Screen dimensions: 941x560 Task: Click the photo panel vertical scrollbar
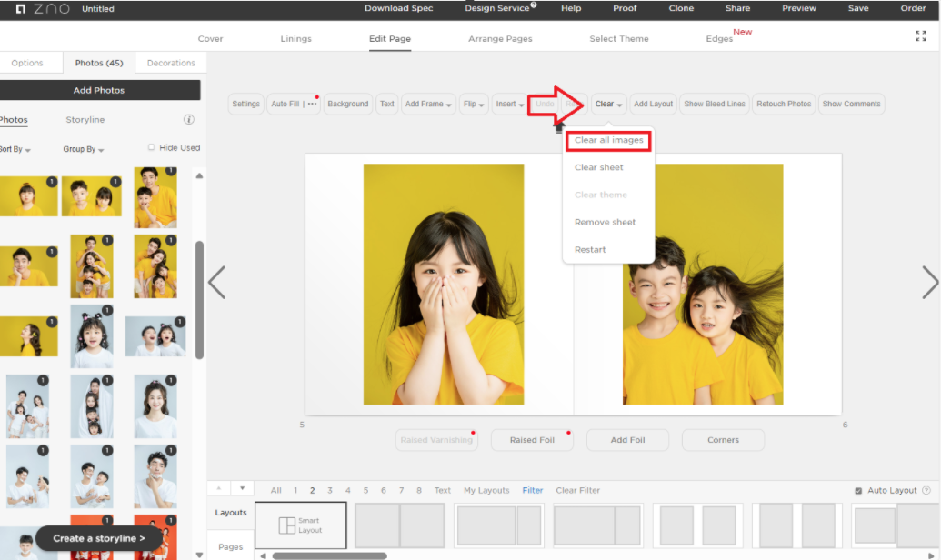coord(199,300)
